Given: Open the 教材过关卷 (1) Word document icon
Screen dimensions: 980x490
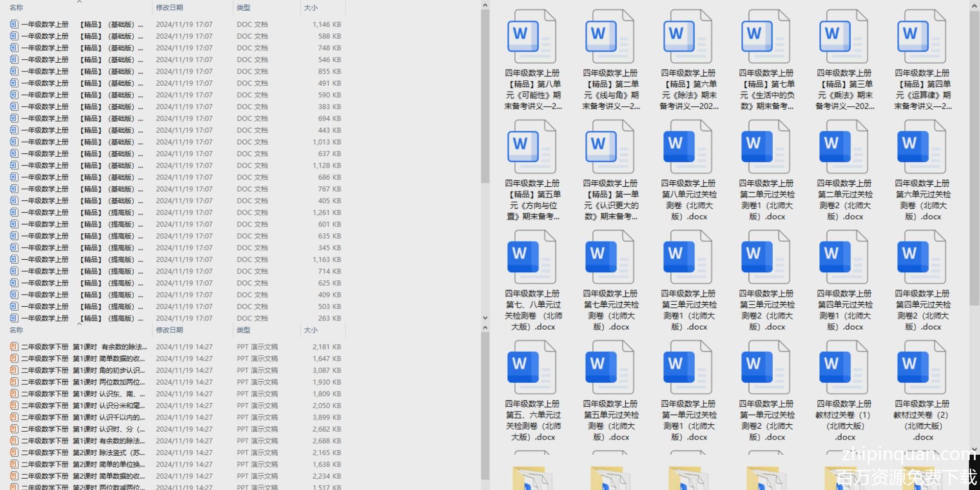Looking at the screenshot, I should [x=844, y=367].
